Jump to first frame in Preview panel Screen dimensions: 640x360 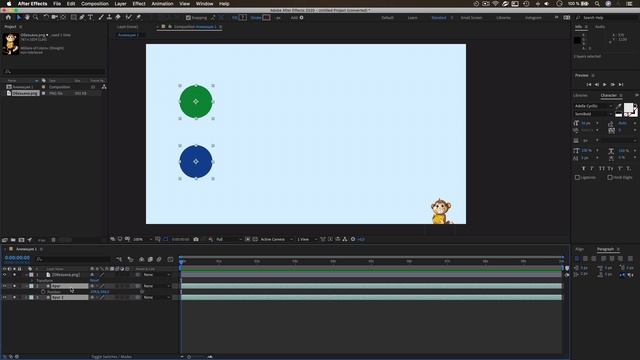(x=589, y=84)
